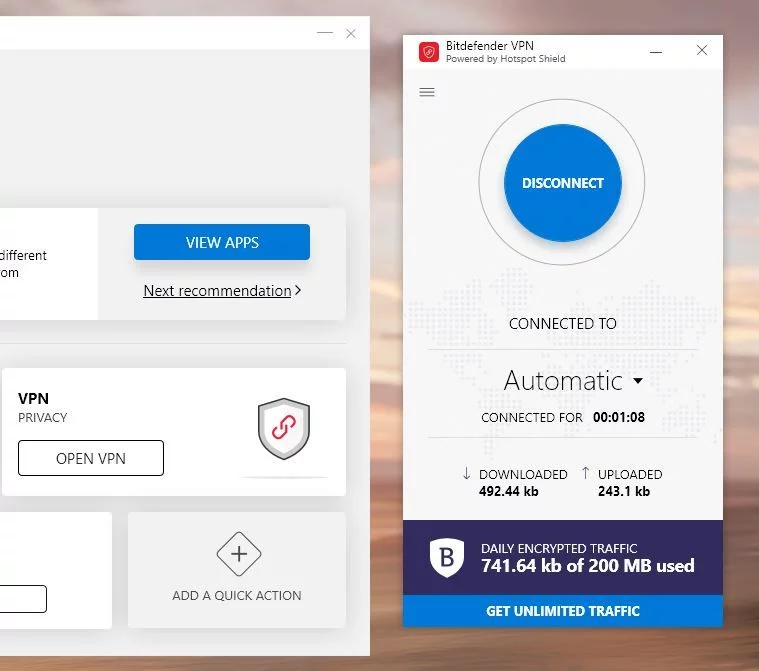
Task: Select ADD A QUICK ACTION tile
Action: (237, 570)
